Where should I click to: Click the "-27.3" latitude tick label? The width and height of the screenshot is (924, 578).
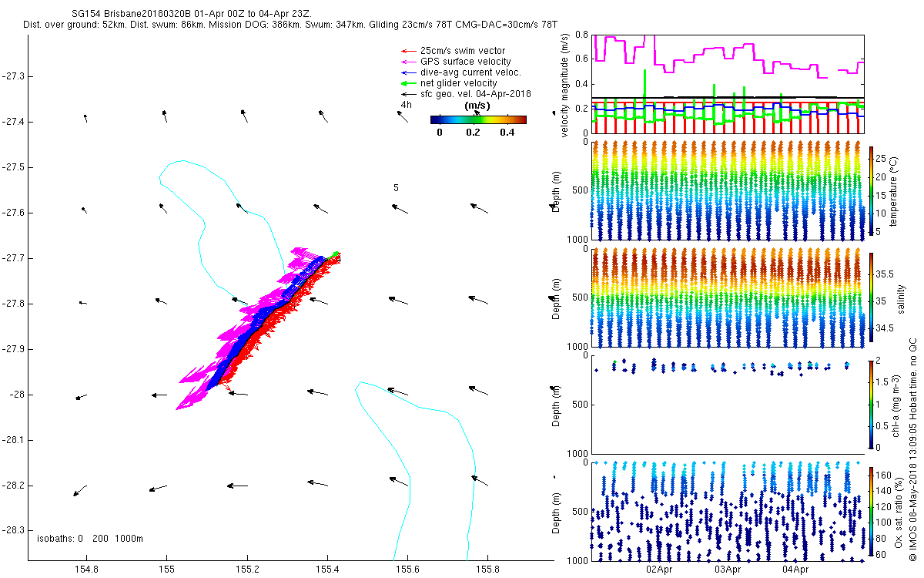pyautogui.click(x=14, y=76)
